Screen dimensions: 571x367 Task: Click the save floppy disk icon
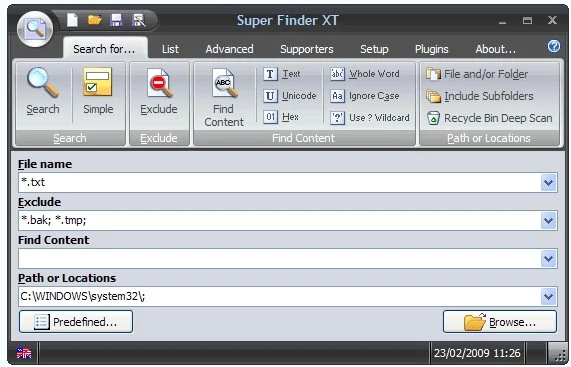116,20
